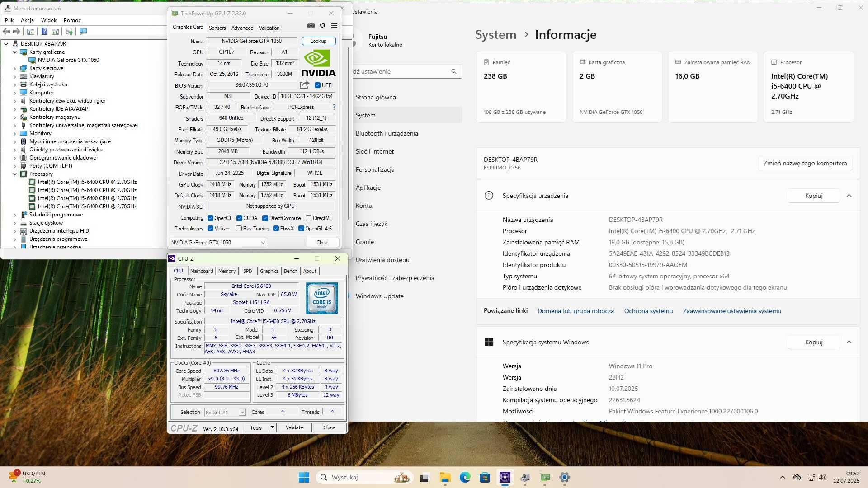
Task: Open the USD/PLN widget on the taskbar
Action: [27, 477]
